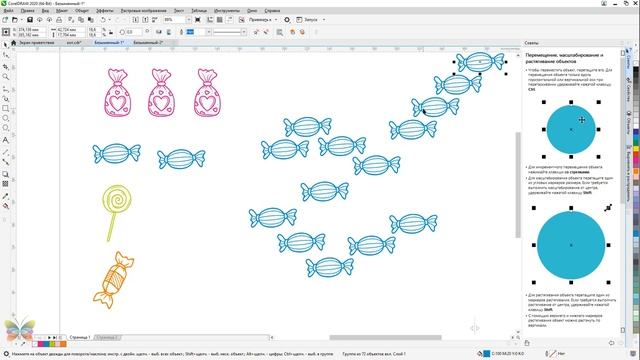Select the Parallel Dimension line tool
The height and width of the screenshot is (360, 640).
pyautogui.click(x=5, y=152)
